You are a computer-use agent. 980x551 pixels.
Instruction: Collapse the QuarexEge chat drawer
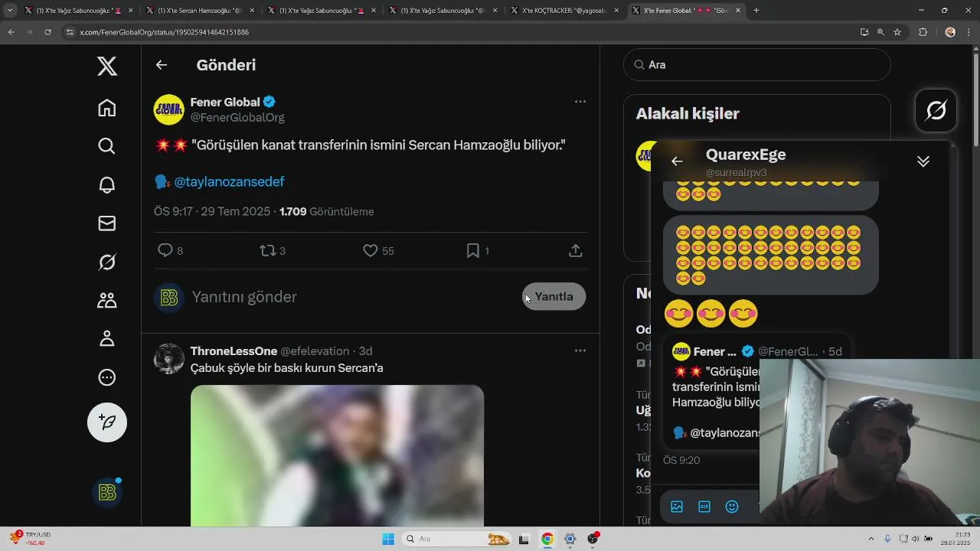point(923,161)
